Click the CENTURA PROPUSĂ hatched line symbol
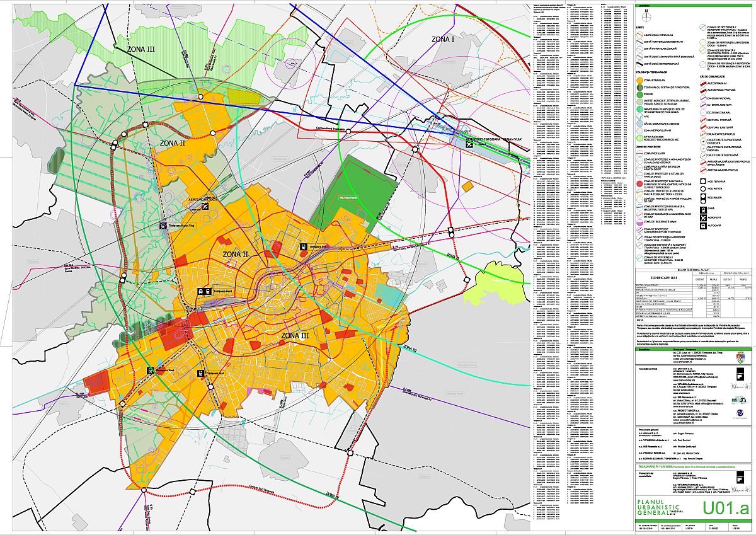The image size is (756, 535). [x=702, y=120]
